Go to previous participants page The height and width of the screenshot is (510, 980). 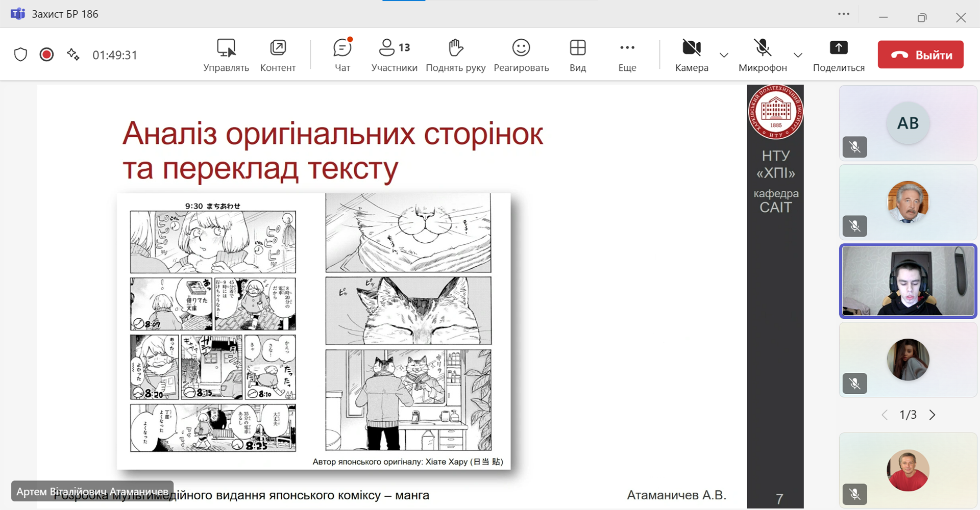point(885,415)
